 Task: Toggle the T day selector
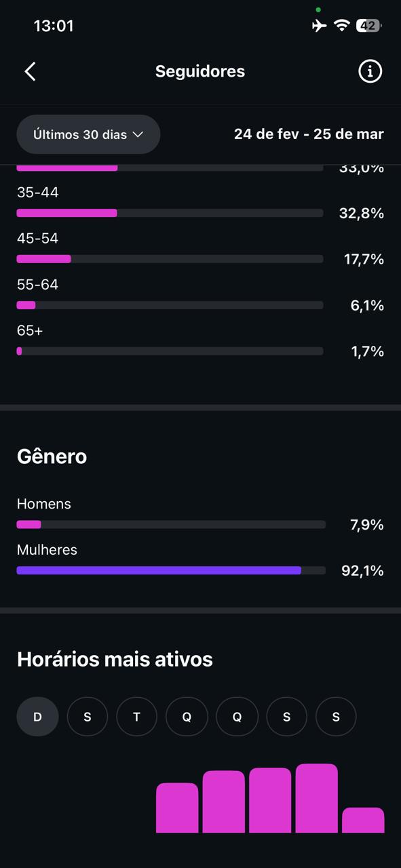(136, 716)
